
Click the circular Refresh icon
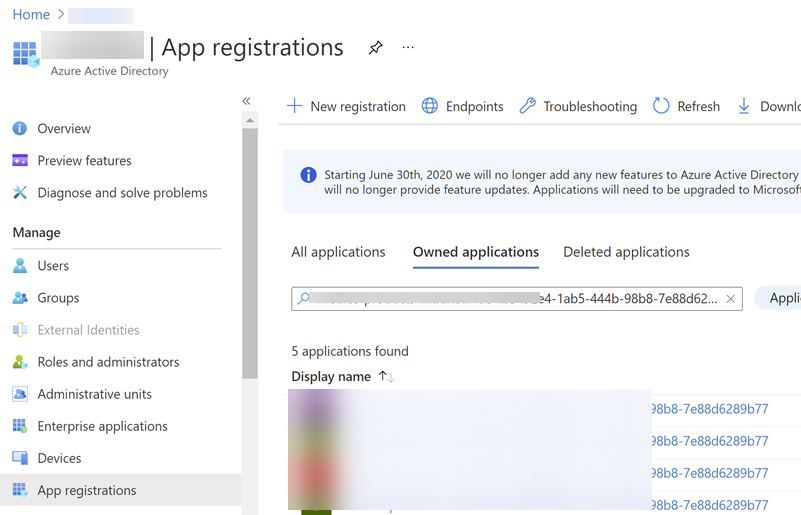click(661, 106)
